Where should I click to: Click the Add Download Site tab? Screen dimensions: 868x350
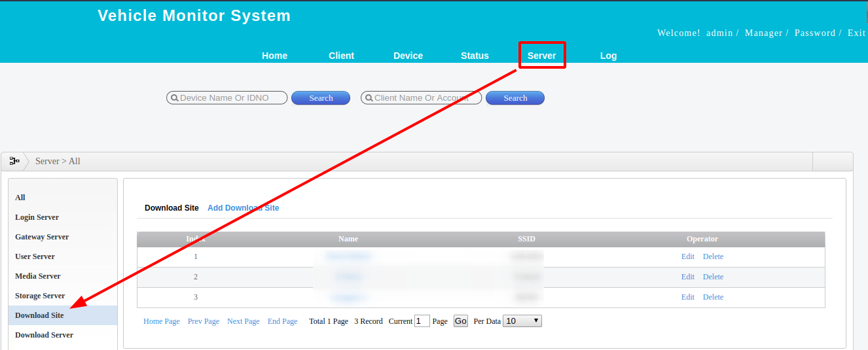pos(243,208)
